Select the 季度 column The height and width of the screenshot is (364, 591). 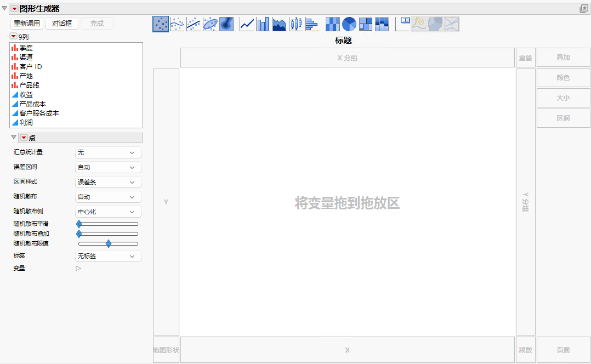click(x=26, y=48)
